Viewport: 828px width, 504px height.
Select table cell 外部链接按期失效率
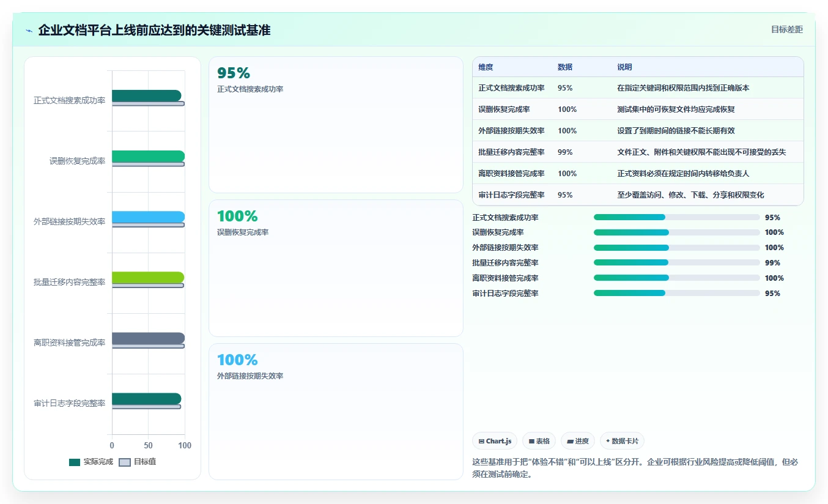point(511,131)
